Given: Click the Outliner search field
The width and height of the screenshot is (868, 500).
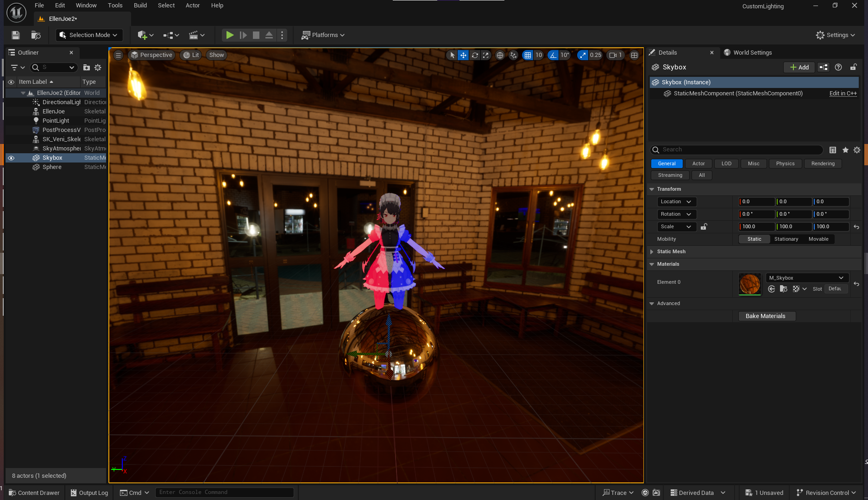Looking at the screenshot, I should [53, 68].
